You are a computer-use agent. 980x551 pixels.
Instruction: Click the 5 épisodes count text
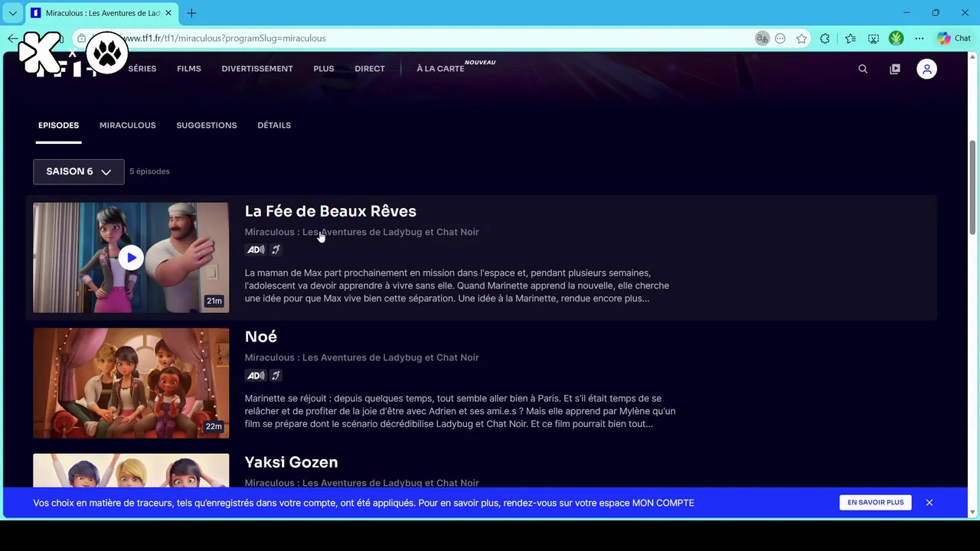(x=149, y=171)
